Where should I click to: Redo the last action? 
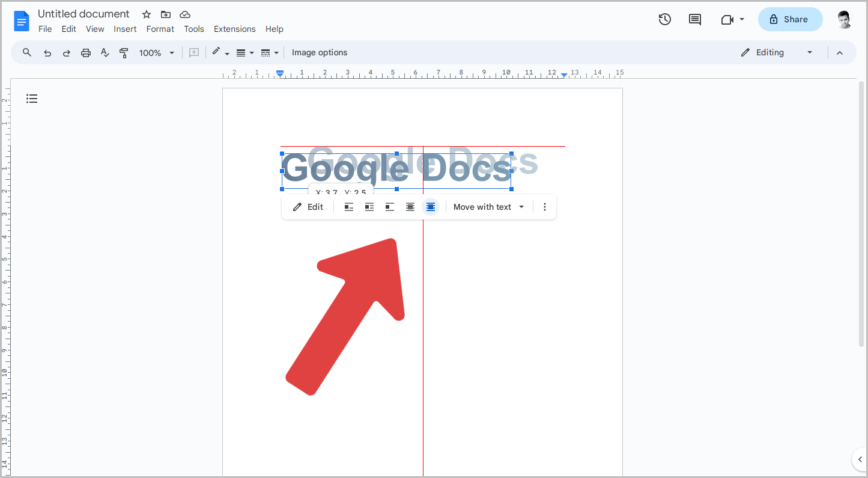[67, 53]
